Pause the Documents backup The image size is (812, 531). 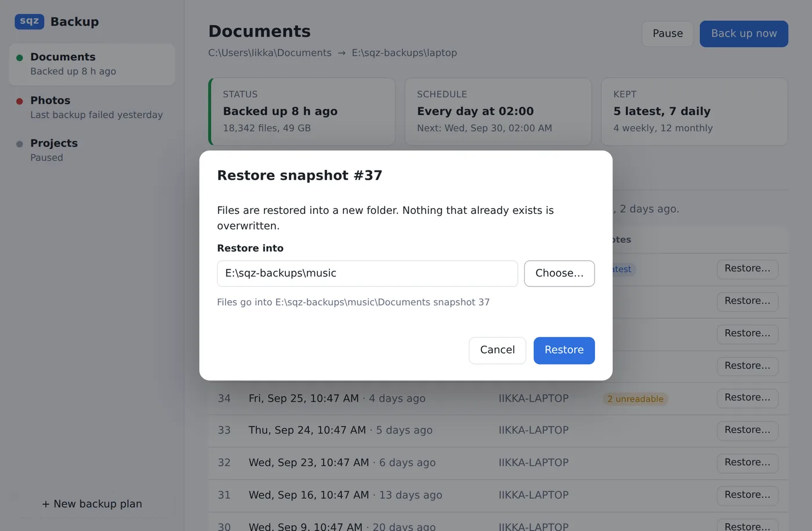tap(668, 34)
